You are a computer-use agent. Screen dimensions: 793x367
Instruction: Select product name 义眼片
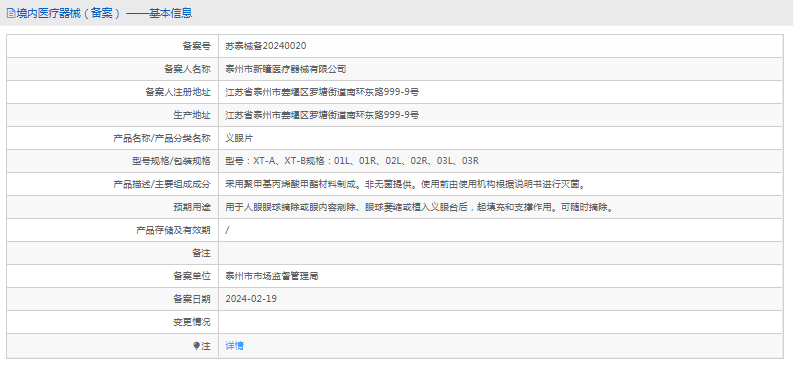click(x=239, y=138)
